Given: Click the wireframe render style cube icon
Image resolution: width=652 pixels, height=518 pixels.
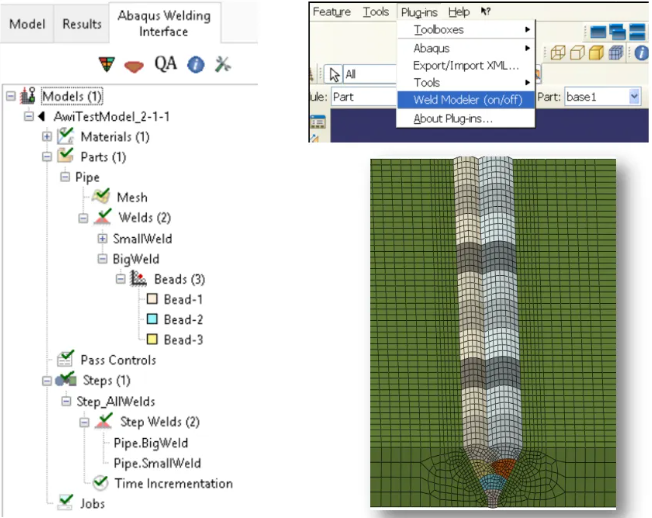Looking at the screenshot, I should pos(558,53).
